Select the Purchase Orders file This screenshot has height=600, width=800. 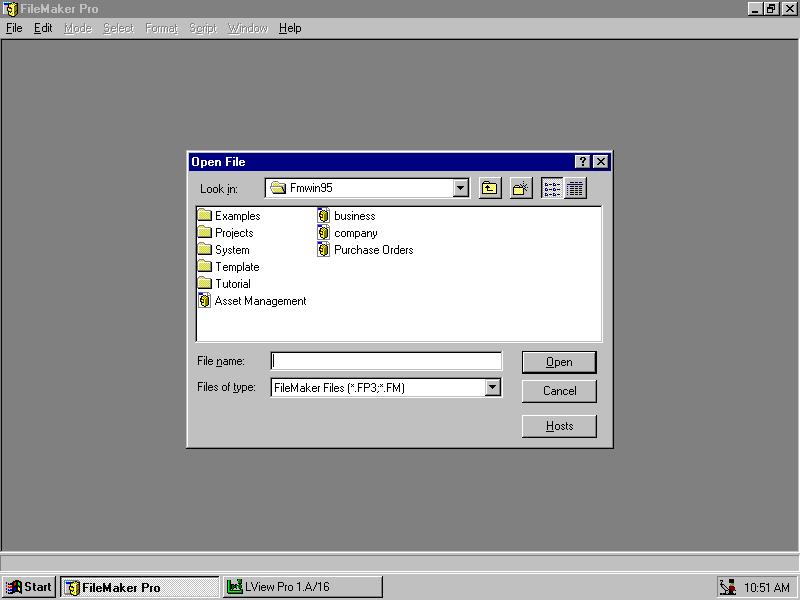click(373, 250)
